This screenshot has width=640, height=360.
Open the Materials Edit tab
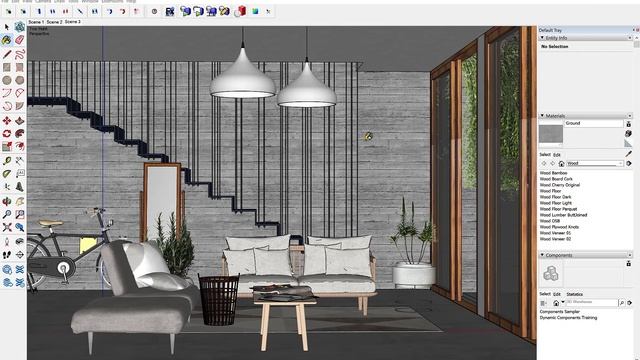coord(556,155)
